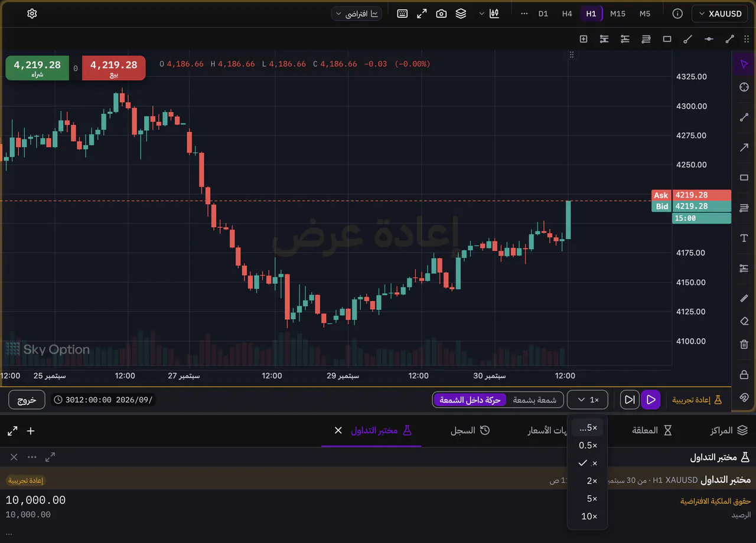Choose 2× replay speed

587,481
